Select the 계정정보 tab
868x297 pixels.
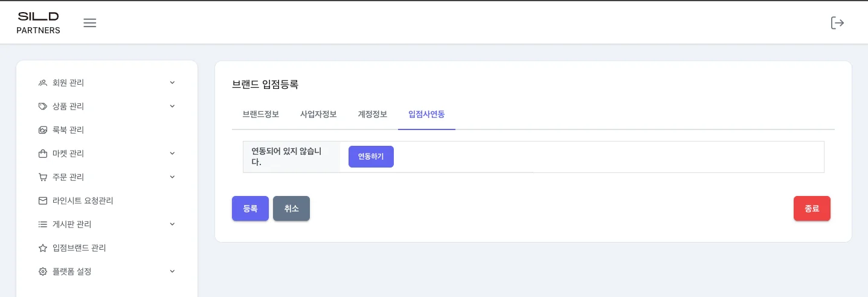(373, 114)
